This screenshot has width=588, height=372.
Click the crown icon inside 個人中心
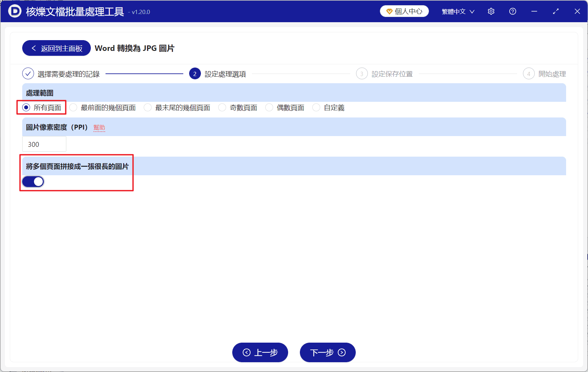(389, 11)
